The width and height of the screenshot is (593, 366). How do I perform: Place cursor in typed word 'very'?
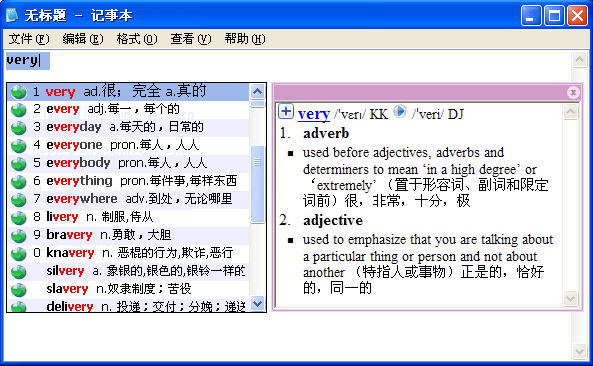point(22,60)
